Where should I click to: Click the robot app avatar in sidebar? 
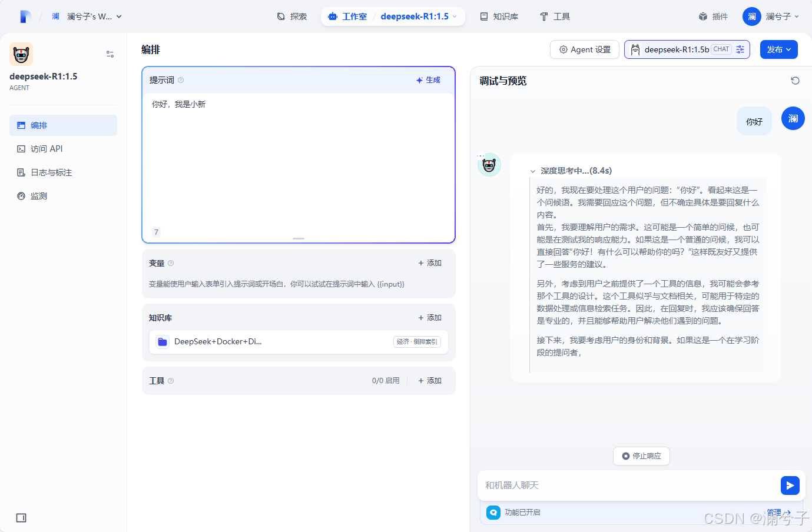click(21, 54)
